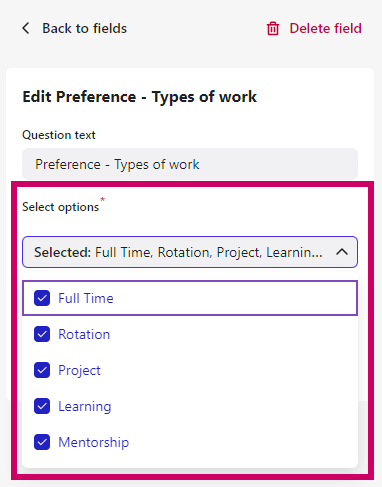Uncheck the Project checkbox
Viewport: 382px width, 487px height.
pyautogui.click(x=42, y=370)
